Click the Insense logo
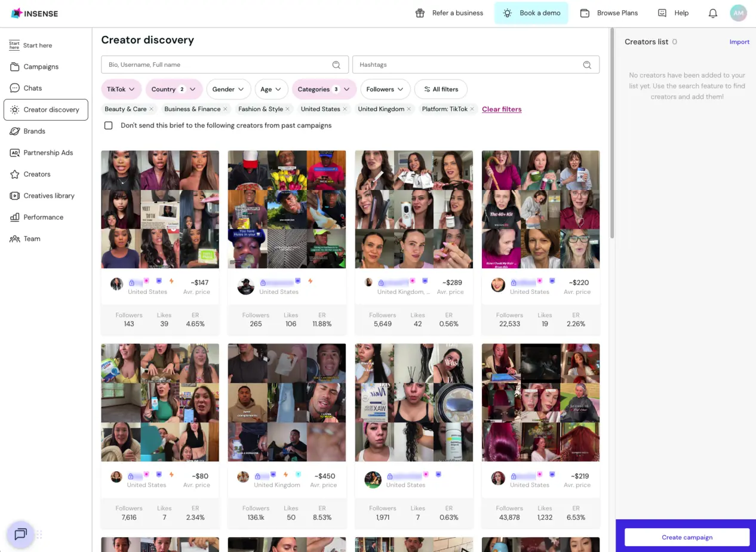 coord(34,13)
